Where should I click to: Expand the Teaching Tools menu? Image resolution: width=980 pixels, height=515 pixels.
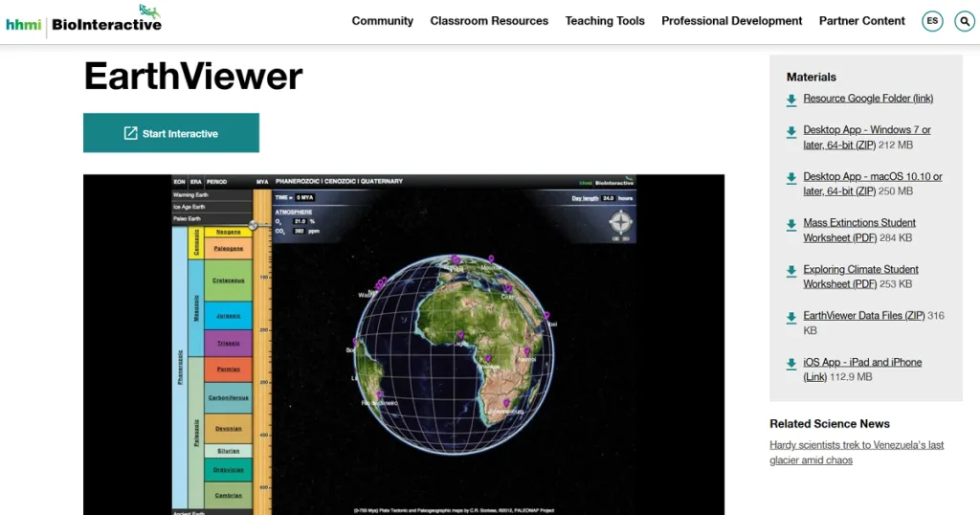(605, 21)
